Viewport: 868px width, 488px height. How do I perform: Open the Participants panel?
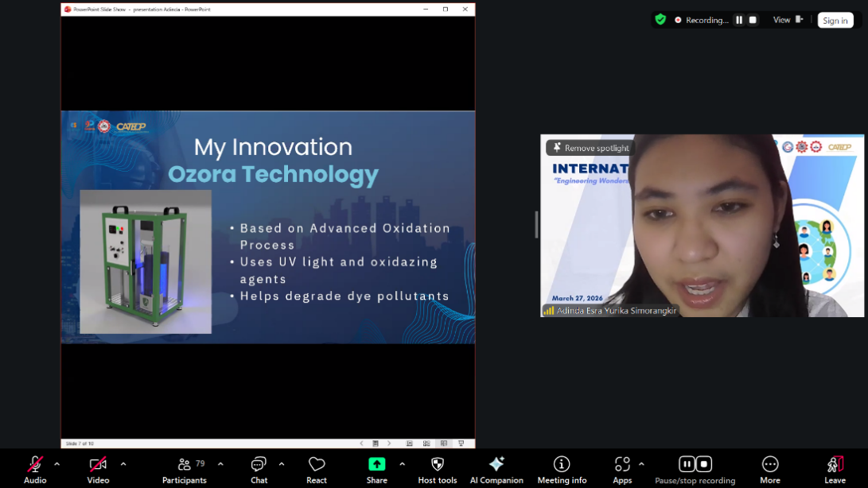(185, 470)
